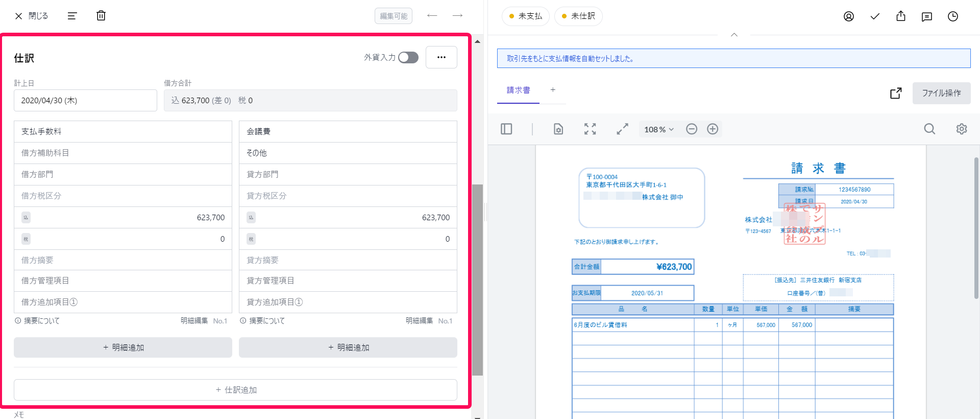Image resolution: width=980 pixels, height=419 pixels.
Task: Open 摘要について help under debit column
Action: (x=37, y=321)
